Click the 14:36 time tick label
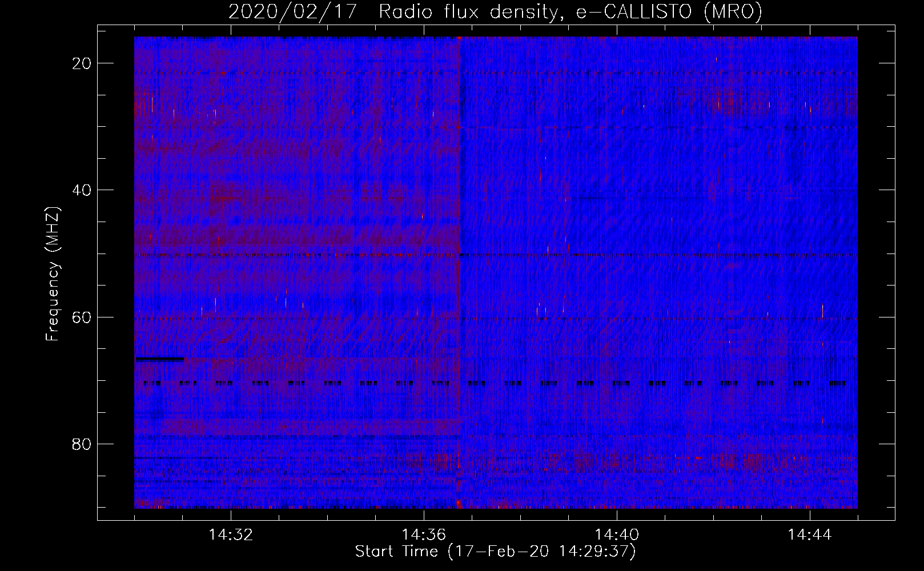Image resolution: width=924 pixels, height=571 pixels. 424,535
